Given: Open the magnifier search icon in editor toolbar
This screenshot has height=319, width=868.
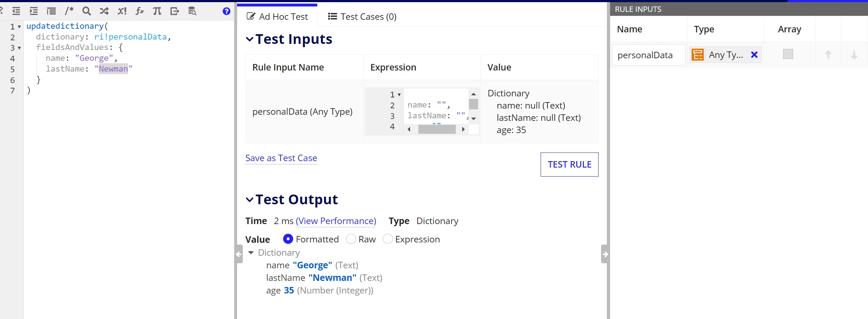Looking at the screenshot, I should pos(86,11).
